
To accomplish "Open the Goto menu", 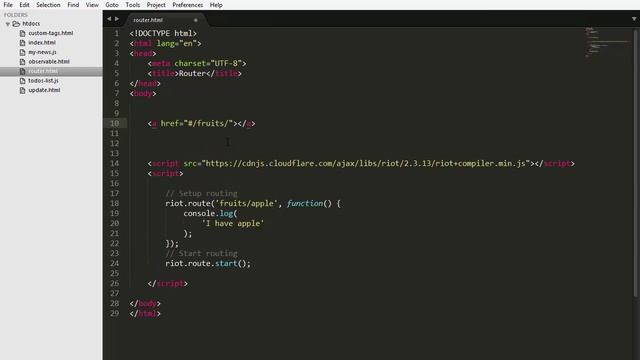I will tap(111, 5).
